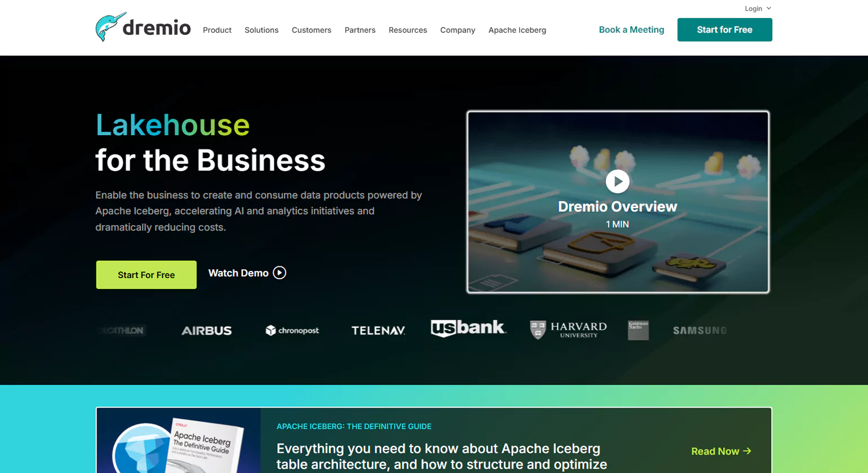Play the Dremio Overview video
Viewport: 868px width, 473px height.
pyautogui.click(x=617, y=181)
